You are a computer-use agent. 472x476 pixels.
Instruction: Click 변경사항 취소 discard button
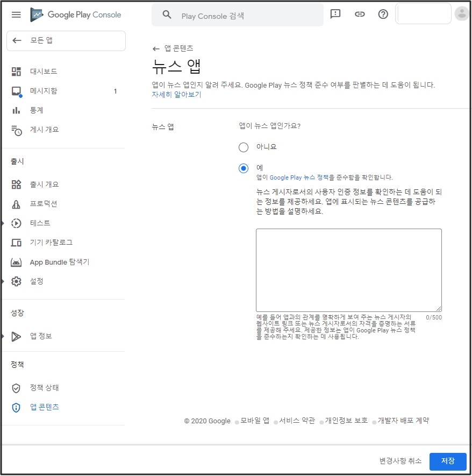click(x=401, y=461)
